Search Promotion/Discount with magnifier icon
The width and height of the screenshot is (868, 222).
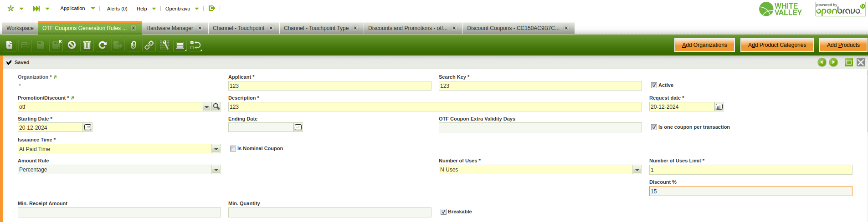click(216, 106)
